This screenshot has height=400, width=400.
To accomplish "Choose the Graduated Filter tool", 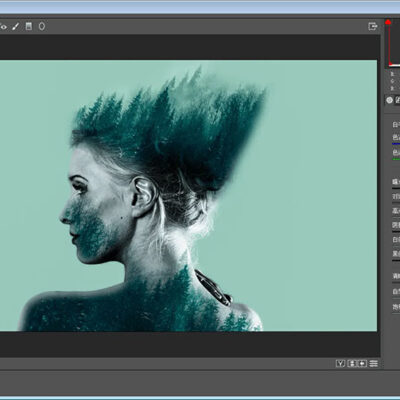I will 29,26.
